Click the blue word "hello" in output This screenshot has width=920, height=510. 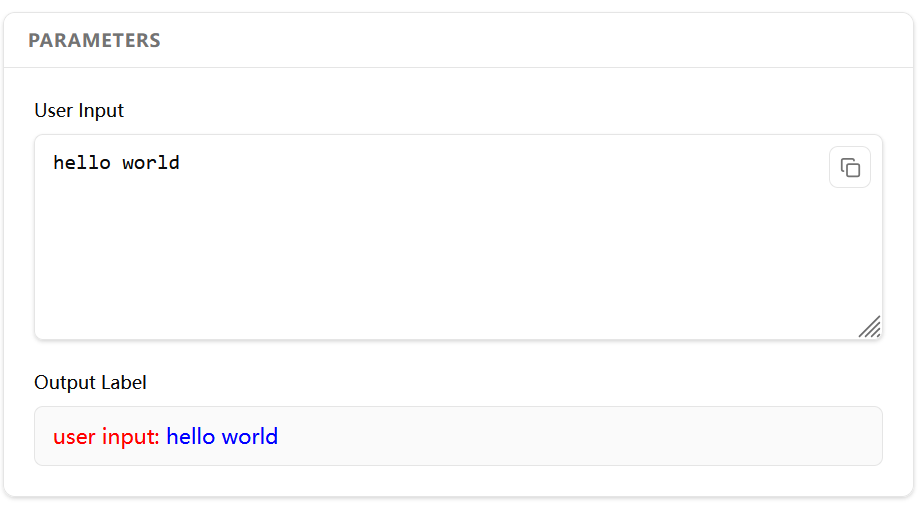191,437
